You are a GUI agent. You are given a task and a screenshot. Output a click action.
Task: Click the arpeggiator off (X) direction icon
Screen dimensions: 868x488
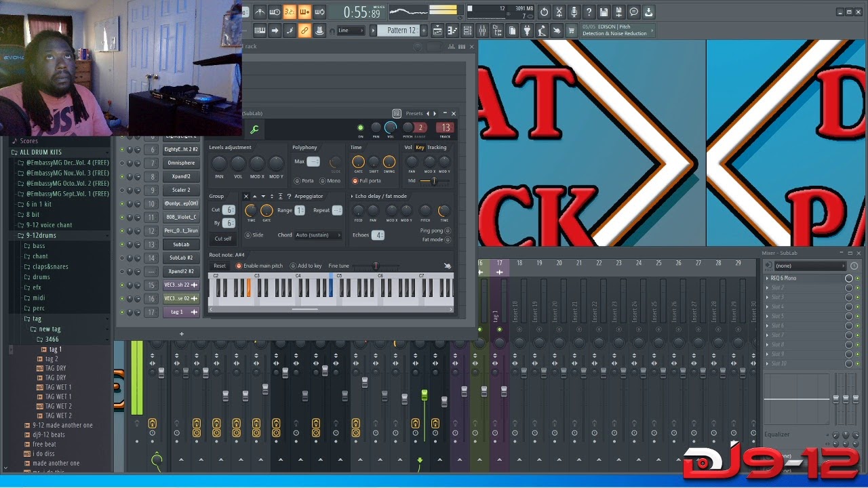click(246, 197)
